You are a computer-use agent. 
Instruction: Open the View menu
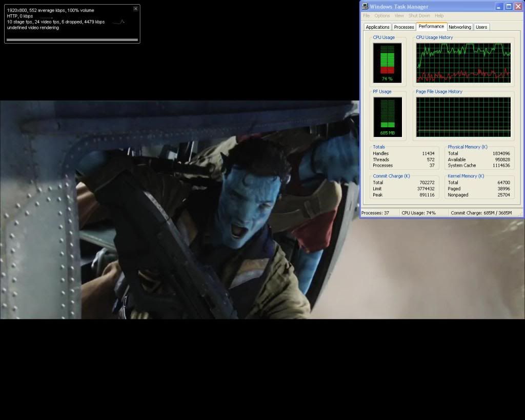pyautogui.click(x=399, y=16)
